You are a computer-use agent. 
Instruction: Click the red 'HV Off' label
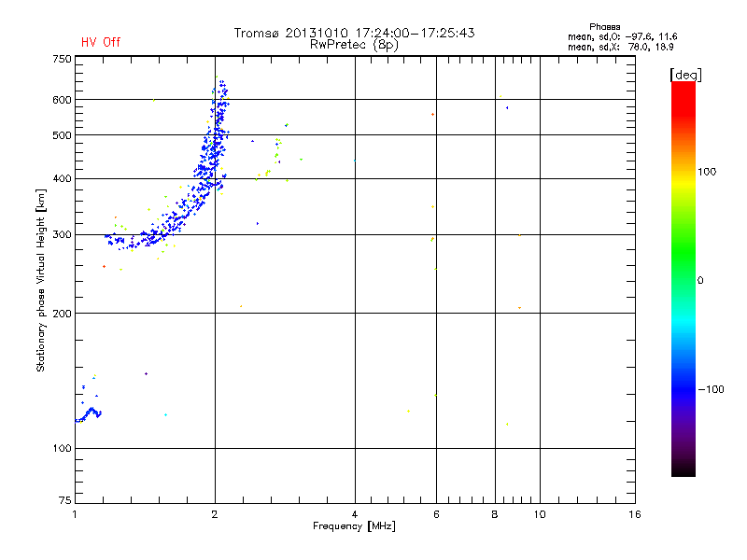(x=101, y=42)
